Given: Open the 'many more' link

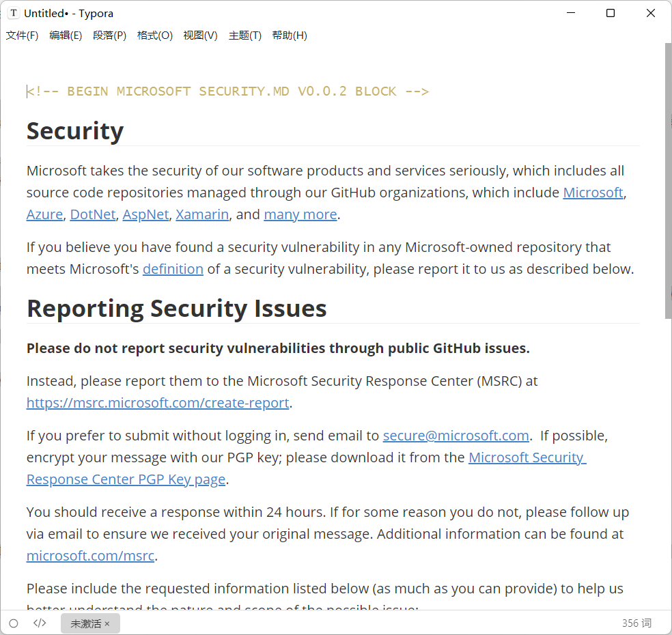Looking at the screenshot, I should coord(300,214).
